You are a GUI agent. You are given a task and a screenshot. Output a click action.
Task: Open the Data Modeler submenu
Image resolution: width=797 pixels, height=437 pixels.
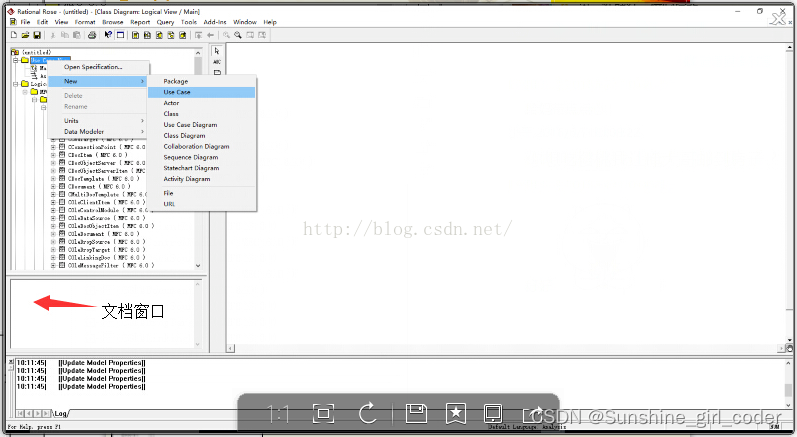click(x=99, y=132)
